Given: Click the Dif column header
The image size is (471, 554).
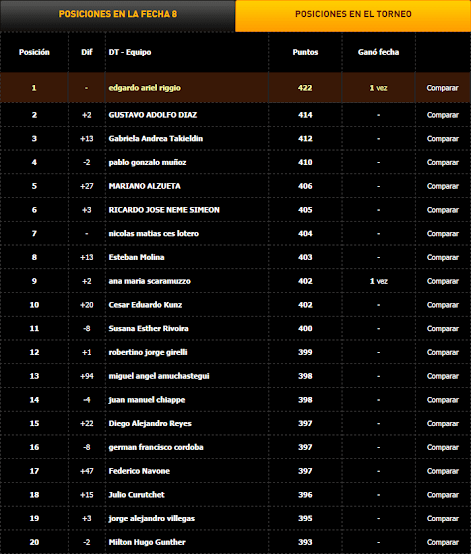Looking at the screenshot, I should (87, 52).
